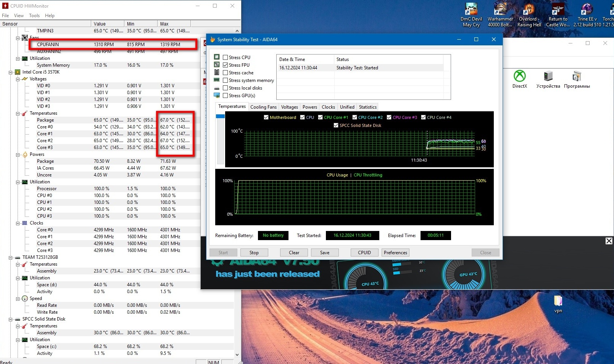The image size is (614, 364).
Task: Switch to the Cooling Fans tab
Action: [x=263, y=107]
